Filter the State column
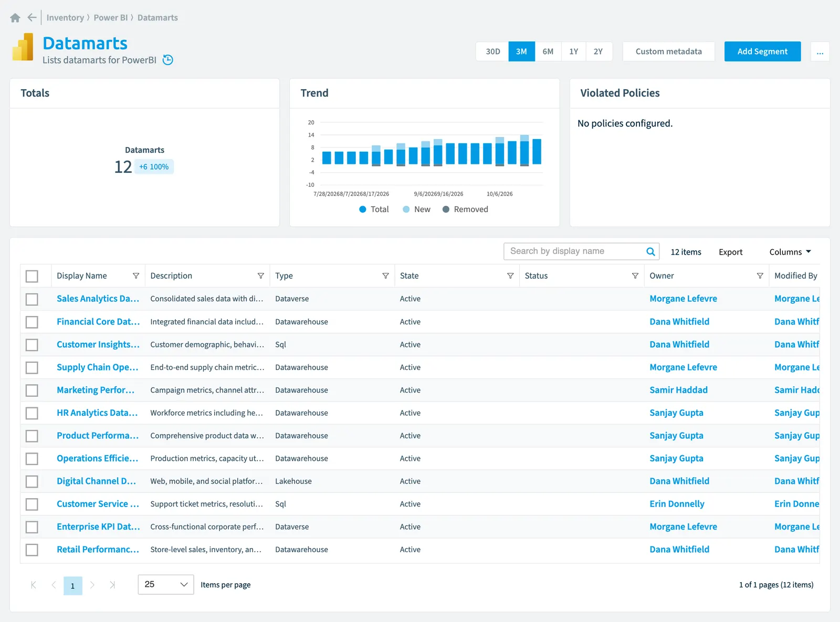The image size is (840, 622). 510,276
